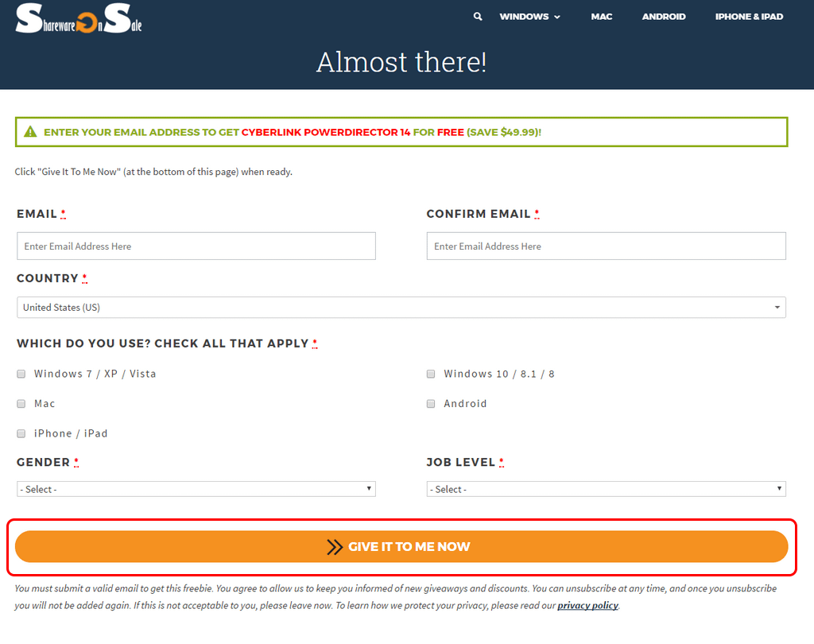Open the privacy policy link

[587, 606]
